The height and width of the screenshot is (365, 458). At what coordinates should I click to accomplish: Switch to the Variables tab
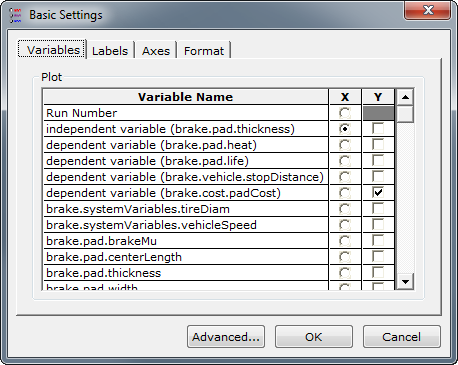53,50
